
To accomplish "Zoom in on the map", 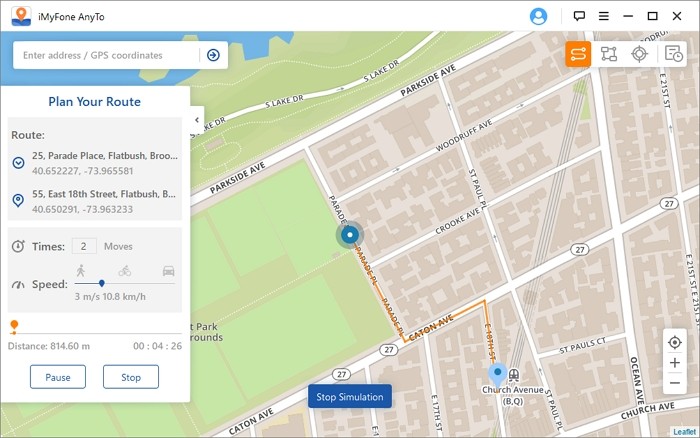I will (675, 362).
